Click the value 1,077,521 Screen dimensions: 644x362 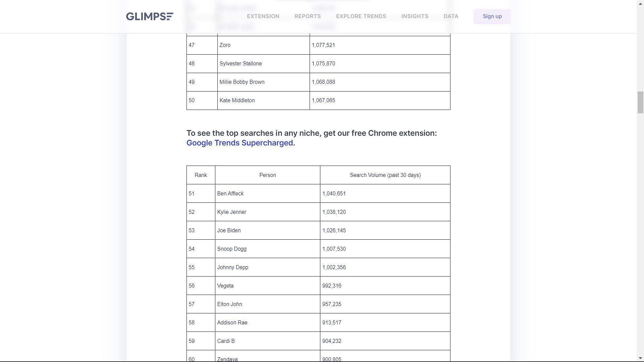click(x=323, y=45)
